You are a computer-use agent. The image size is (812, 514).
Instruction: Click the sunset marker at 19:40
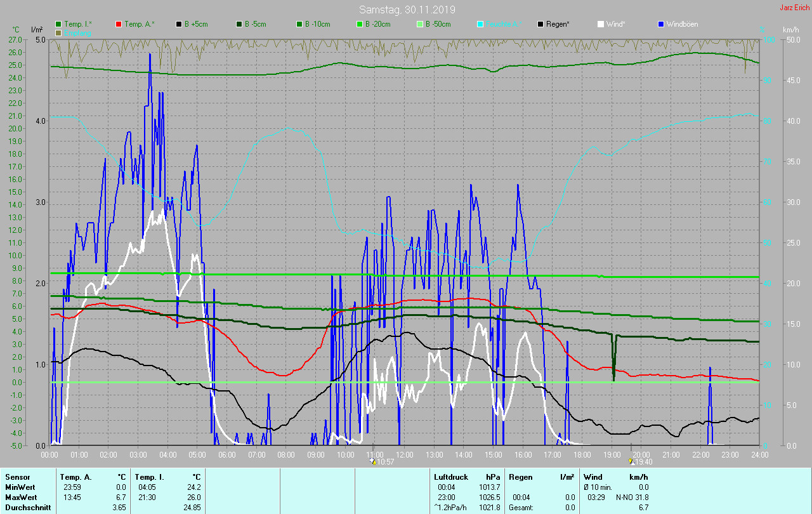point(631,461)
